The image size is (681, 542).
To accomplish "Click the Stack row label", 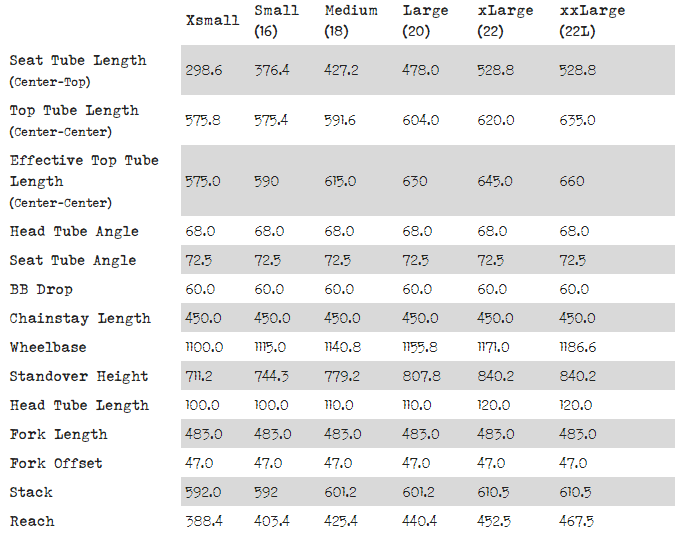I will [31, 492].
